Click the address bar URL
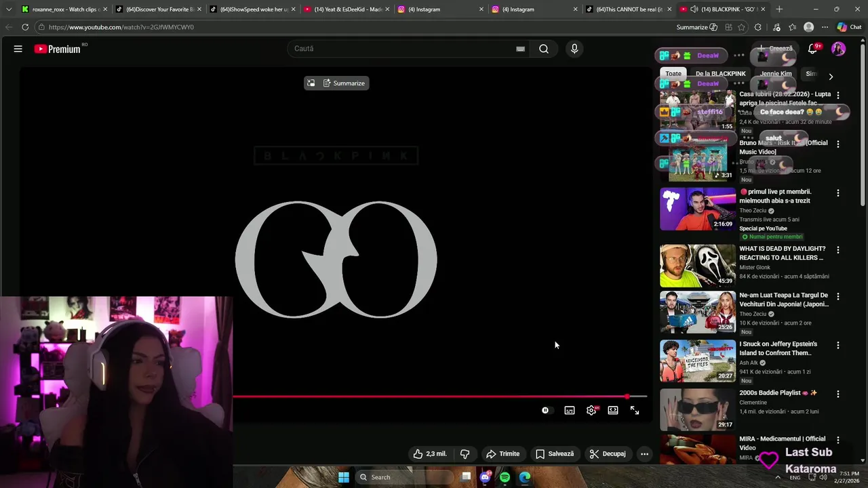Screen dimensions: 868x488 tap(121, 27)
